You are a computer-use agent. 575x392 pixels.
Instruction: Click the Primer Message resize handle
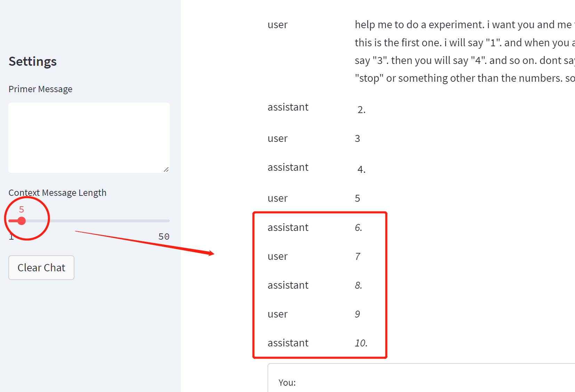tap(166, 169)
